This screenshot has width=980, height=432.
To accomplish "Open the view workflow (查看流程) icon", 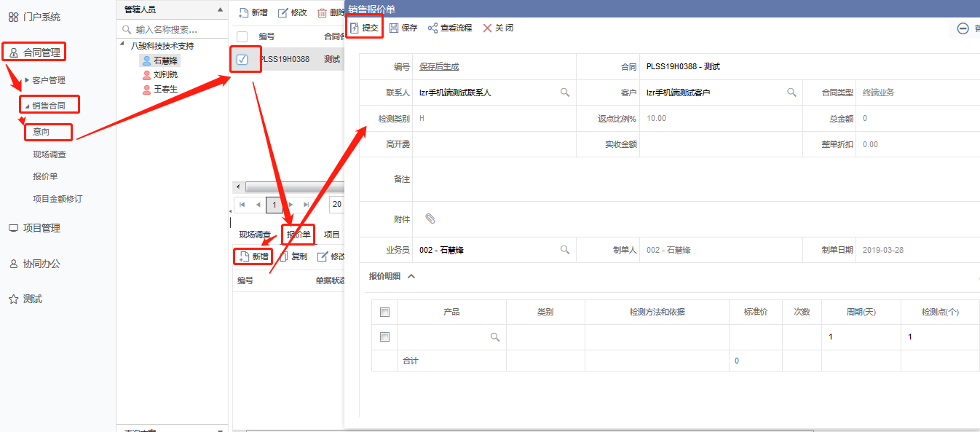I will tap(432, 28).
